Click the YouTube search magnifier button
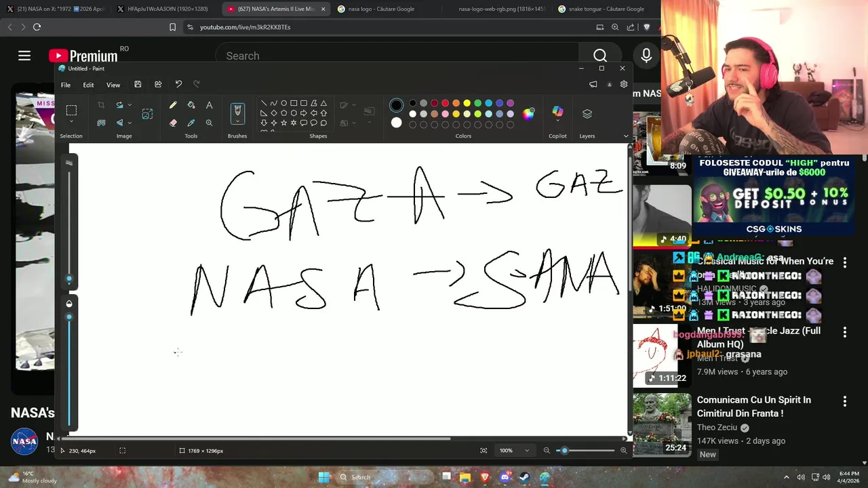 click(600, 56)
